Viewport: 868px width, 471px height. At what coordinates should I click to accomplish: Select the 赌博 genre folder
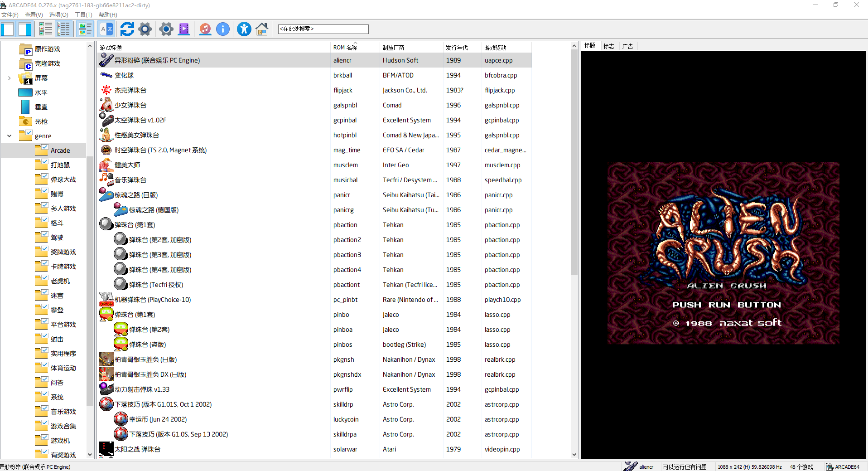49,194
